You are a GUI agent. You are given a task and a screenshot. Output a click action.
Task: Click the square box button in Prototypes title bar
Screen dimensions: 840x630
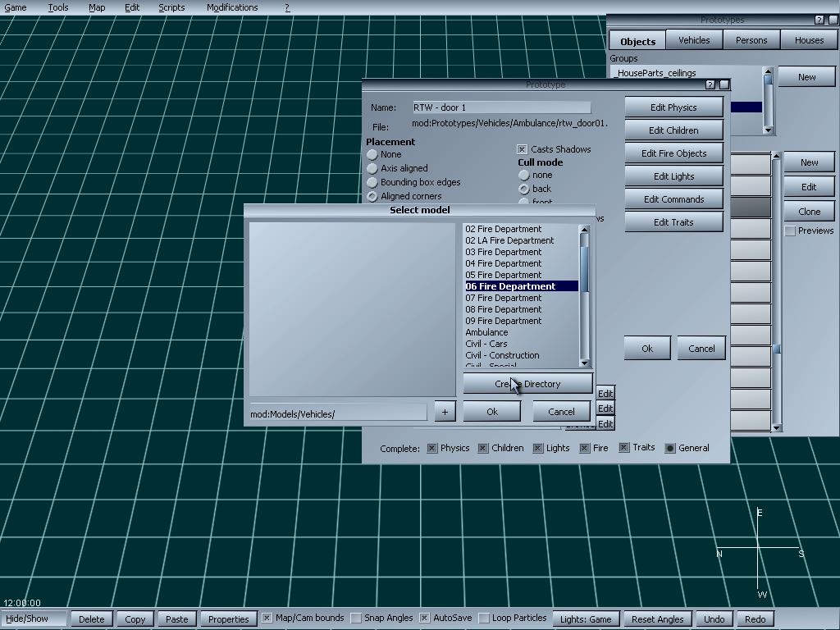click(833, 20)
